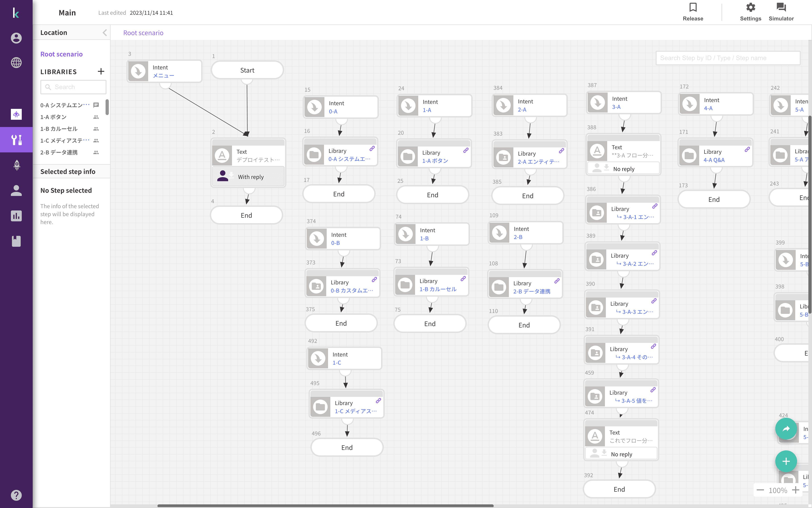Select Intent 4-A step
Screen dimensions: 812x508
(x=716, y=104)
